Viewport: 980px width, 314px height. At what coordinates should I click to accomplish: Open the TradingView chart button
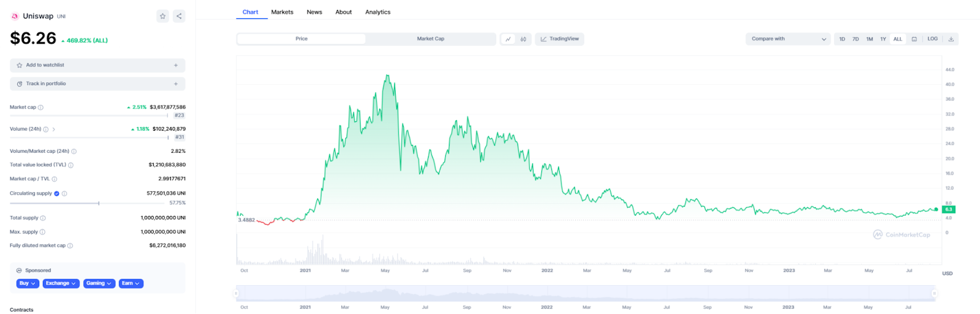560,39
